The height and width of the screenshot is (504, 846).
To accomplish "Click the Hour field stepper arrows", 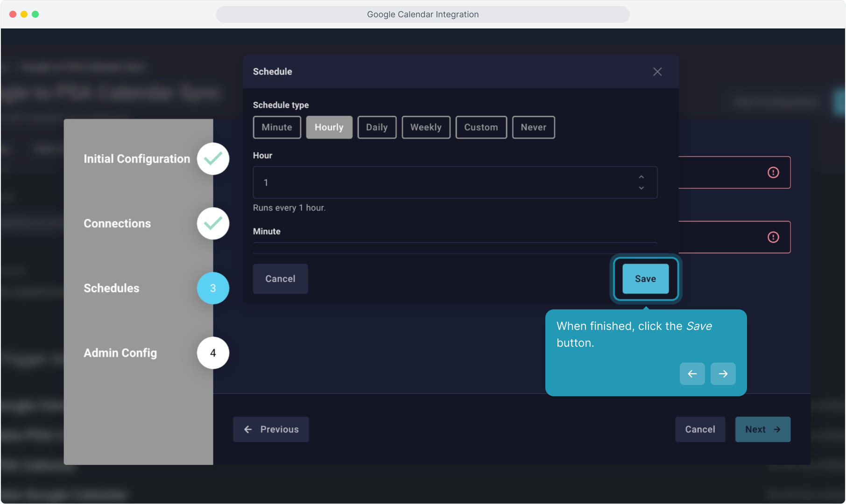I will 642,182.
